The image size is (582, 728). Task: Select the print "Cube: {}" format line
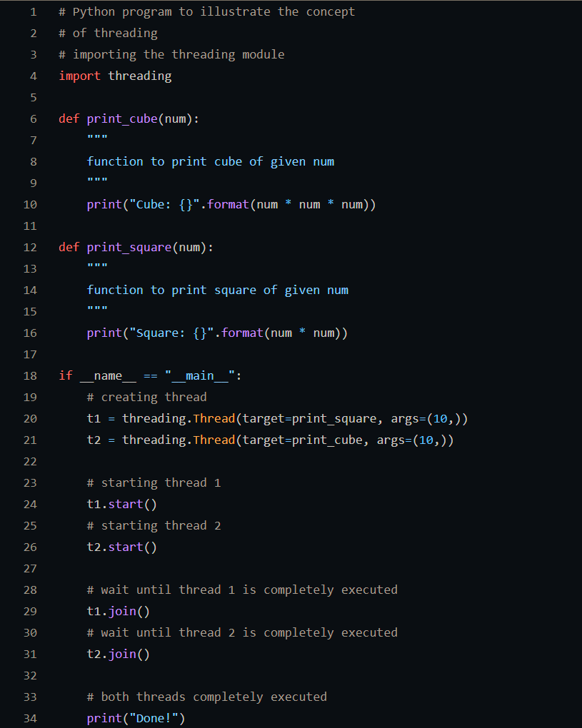(231, 204)
